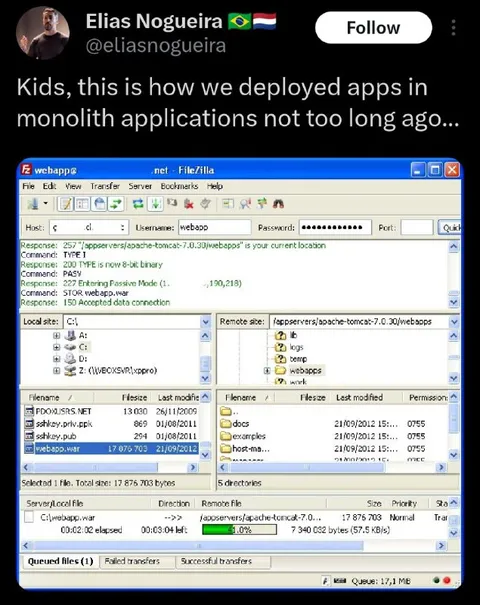Open the Site Manager icon

(x=33, y=204)
